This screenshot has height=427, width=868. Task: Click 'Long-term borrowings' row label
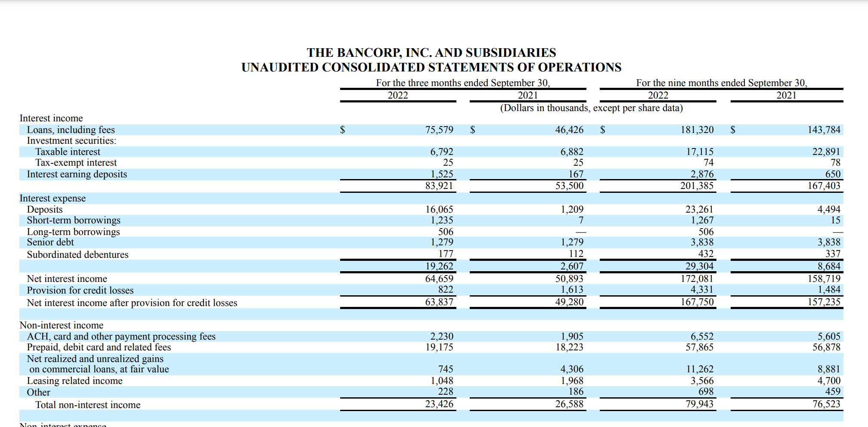point(73,232)
